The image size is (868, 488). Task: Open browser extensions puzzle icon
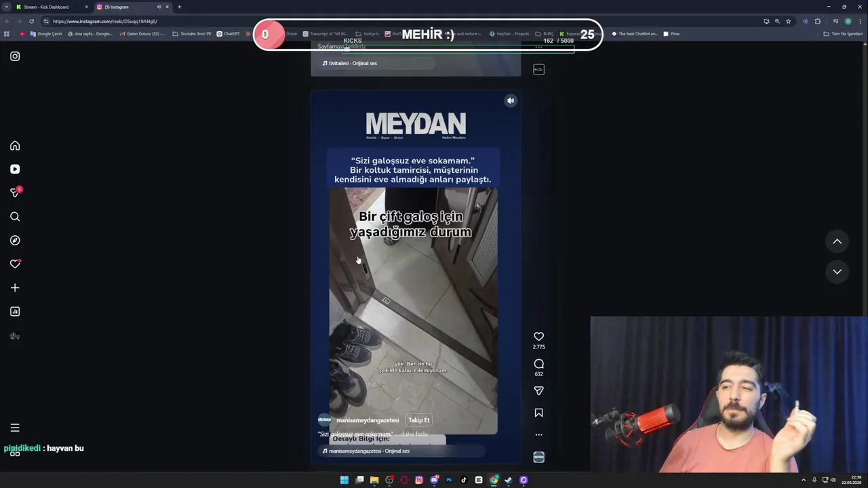[x=817, y=21]
